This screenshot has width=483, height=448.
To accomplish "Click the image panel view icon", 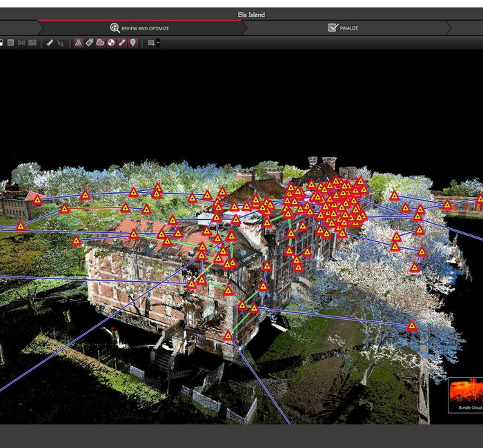I will pos(32,43).
